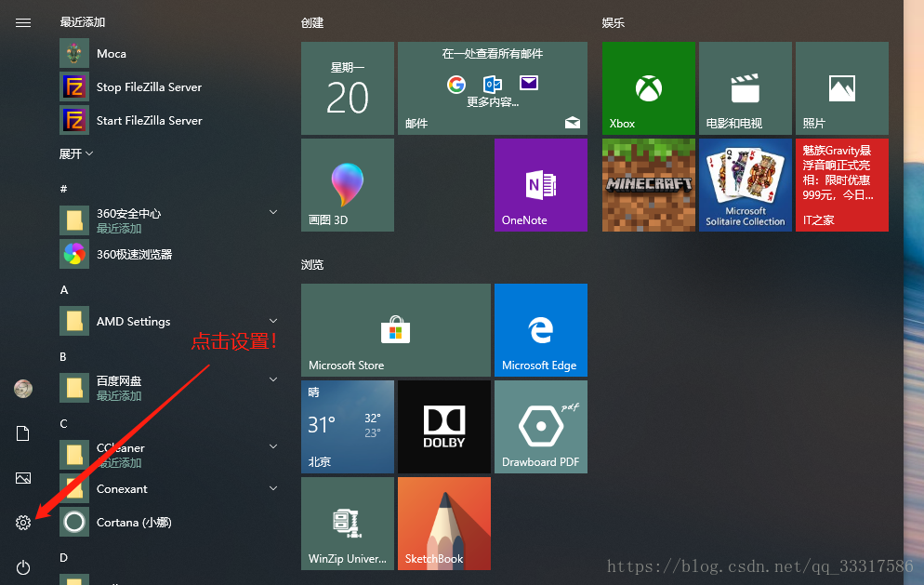Click the 娱乐 group heading
The width and height of the screenshot is (924, 585).
pyautogui.click(x=614, y=23)
